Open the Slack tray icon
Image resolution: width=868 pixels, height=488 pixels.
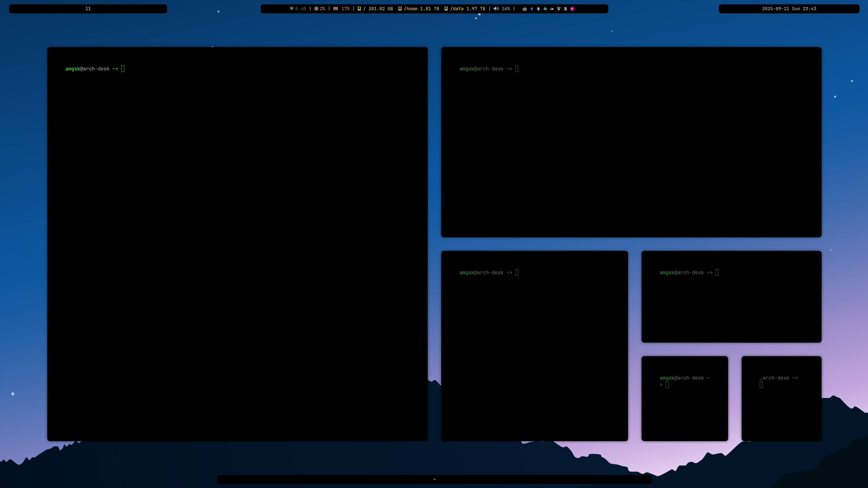pos(545,9)
